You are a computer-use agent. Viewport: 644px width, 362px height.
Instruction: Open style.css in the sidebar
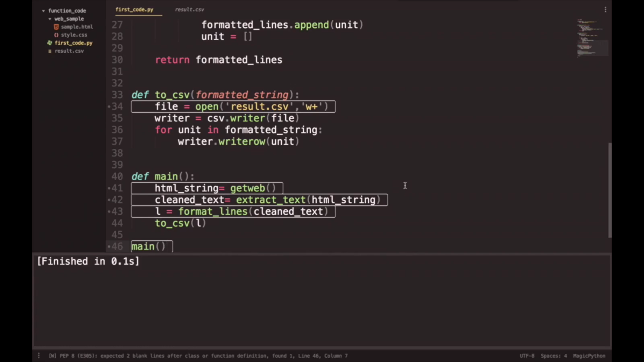pyautogui.click(x=74, y=35)
